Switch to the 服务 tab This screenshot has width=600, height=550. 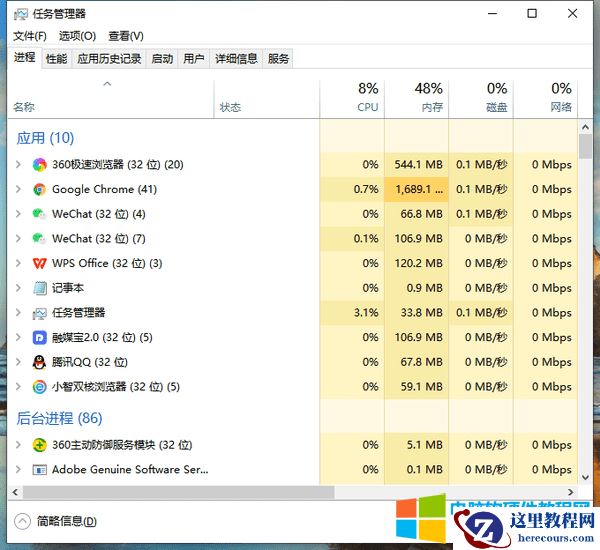coord(278,59)
